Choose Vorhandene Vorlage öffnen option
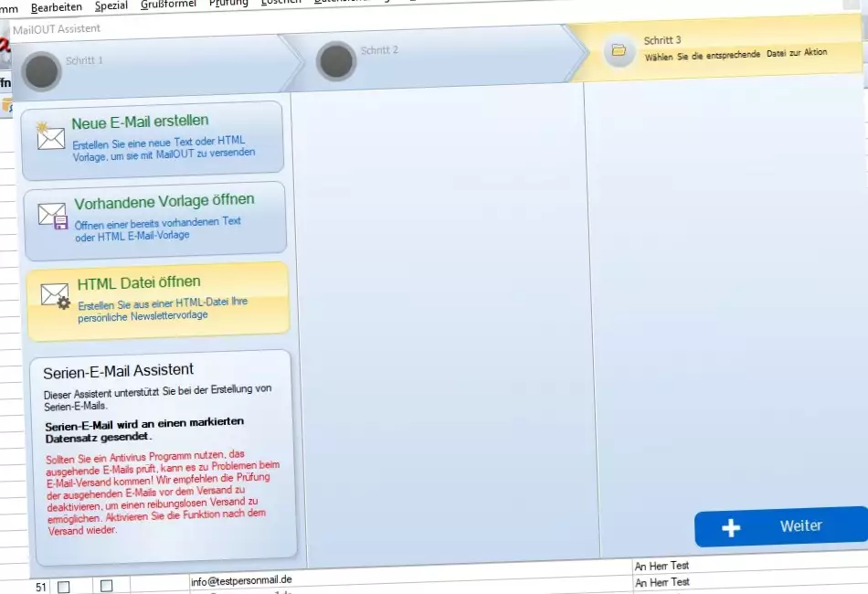The height and width of the screenshot is (594, 868). point(155,219)
